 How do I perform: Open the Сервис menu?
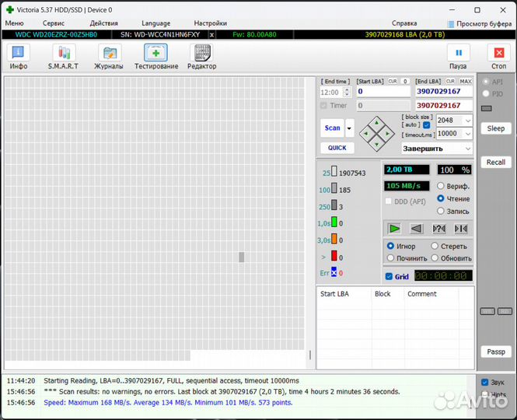coord(54,23)
